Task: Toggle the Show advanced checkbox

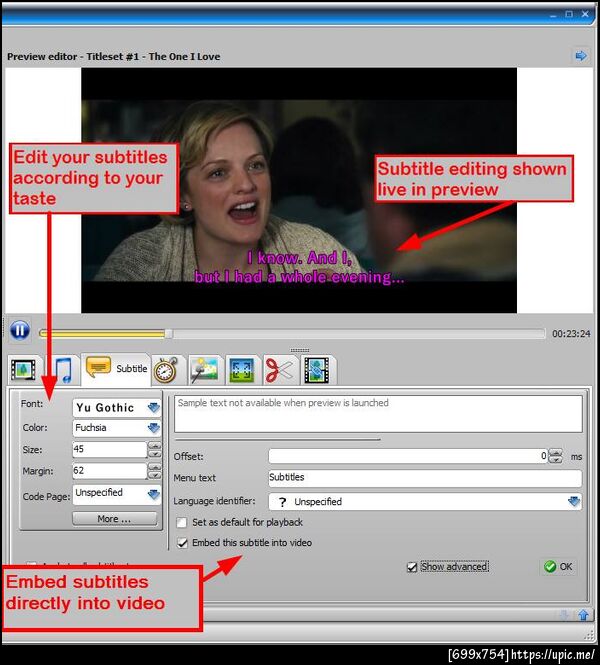Action: (412, 567)
